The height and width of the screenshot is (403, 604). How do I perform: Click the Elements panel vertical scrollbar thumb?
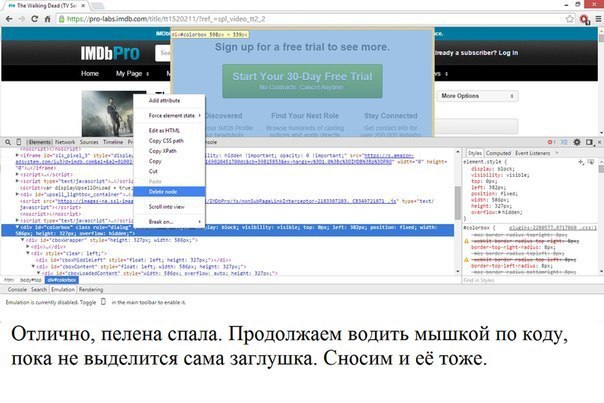(x=458, y=203)
